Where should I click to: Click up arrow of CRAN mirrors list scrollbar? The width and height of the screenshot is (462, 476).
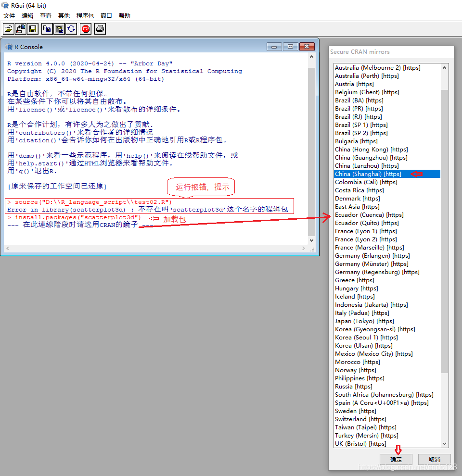444,68
